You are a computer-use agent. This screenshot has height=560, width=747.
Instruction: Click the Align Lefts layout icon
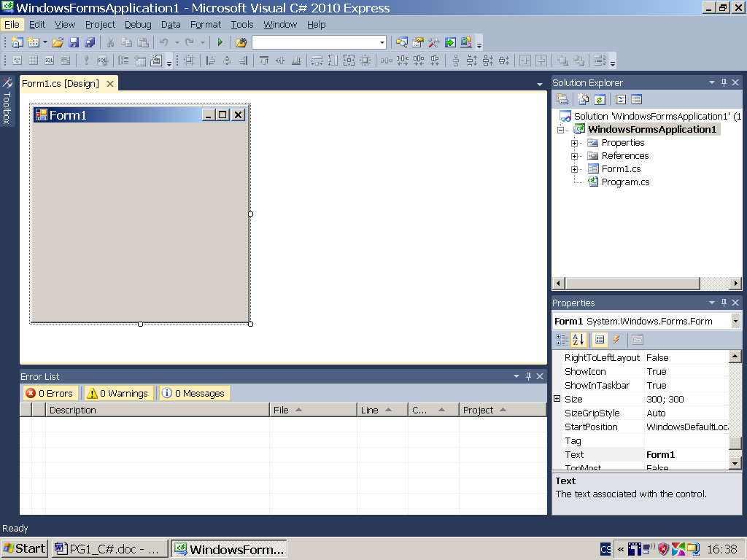[211, 61]
